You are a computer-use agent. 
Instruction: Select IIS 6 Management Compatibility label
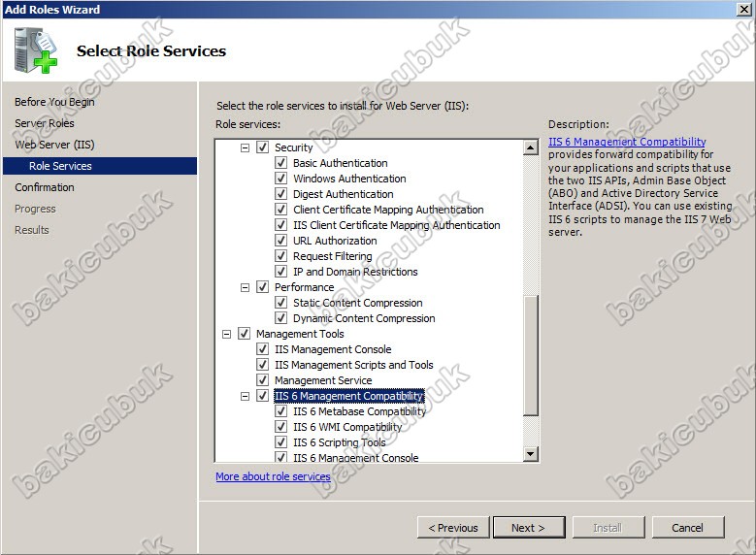(x=349, y=396)
